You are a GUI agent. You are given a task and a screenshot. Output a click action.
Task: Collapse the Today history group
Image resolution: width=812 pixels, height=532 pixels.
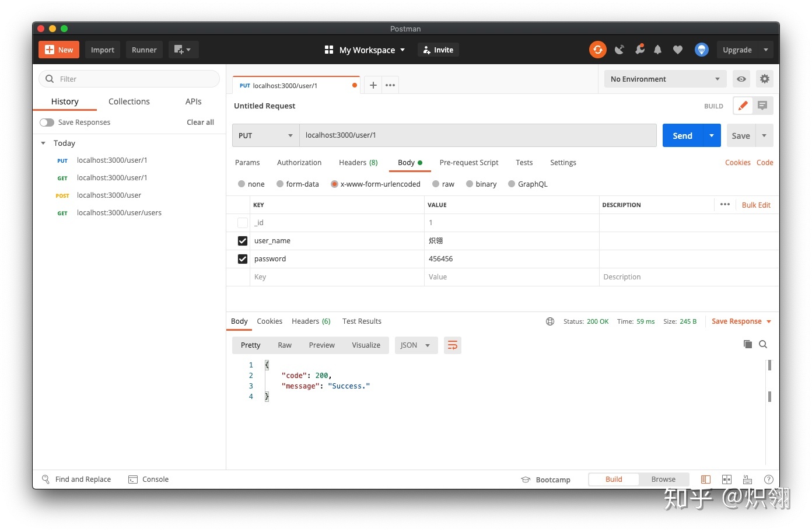(x=43, y=143)
